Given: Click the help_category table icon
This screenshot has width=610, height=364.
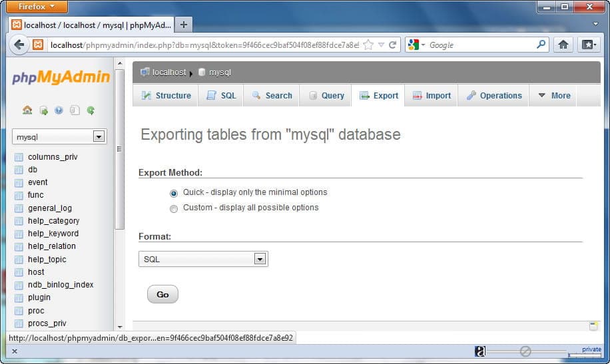Looking at the screenshot, I should point(19,222).
